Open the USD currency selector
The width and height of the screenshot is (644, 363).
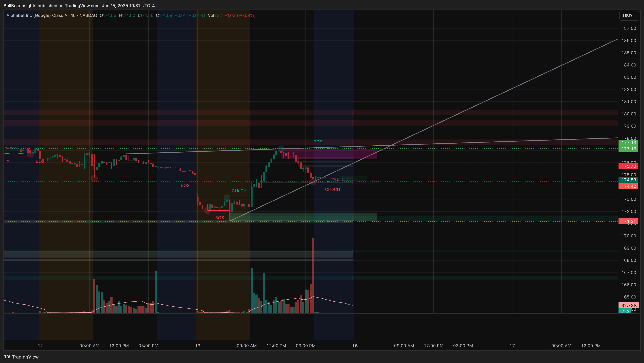click(x=629, y=16)
